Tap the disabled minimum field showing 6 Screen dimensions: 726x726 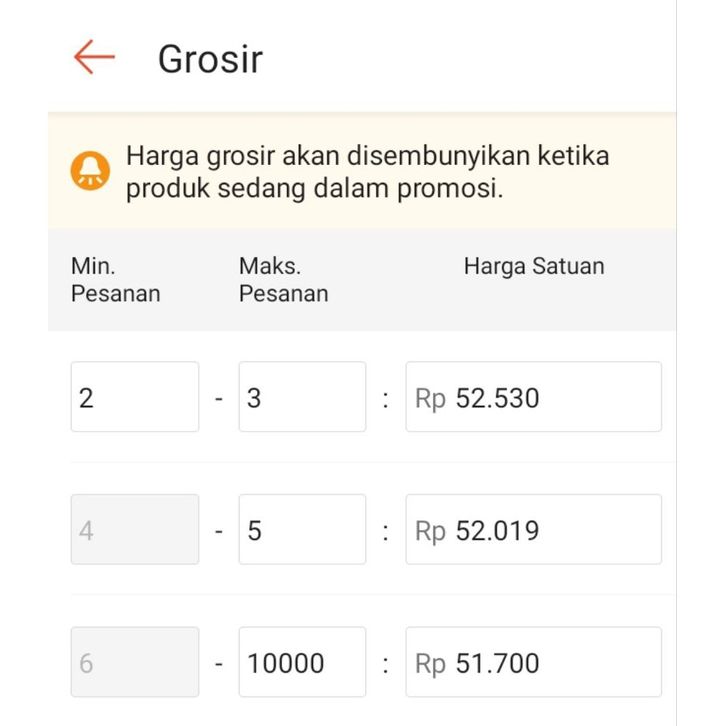pyautogui.click(x=135, y=662)
